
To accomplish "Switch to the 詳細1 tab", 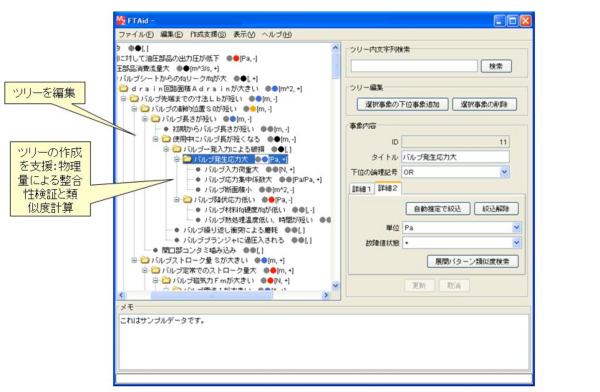I will [362, 189].
